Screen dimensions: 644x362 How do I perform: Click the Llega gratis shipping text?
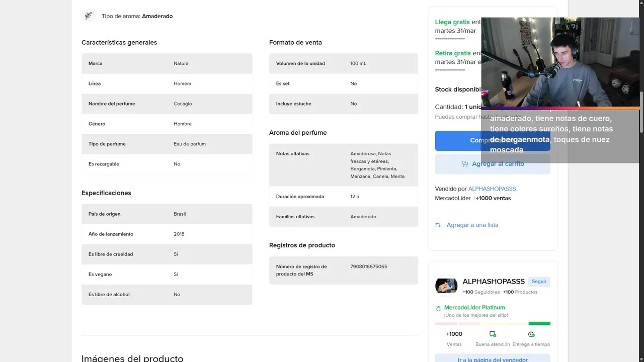coord(452,22)
